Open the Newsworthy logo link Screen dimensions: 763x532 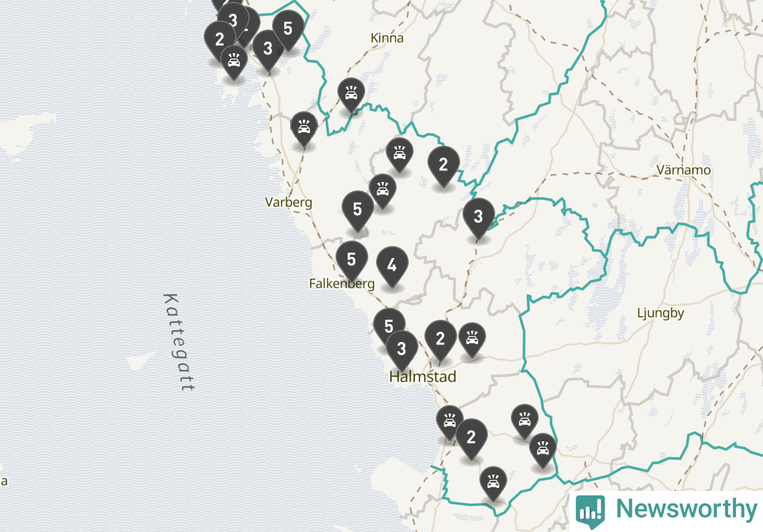[666, 510]
